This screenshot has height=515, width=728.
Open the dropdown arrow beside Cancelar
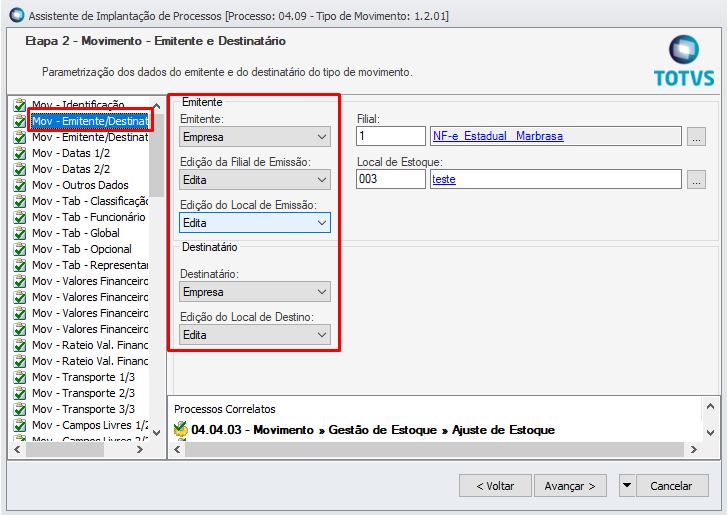pyautogui.click(x=627, y=486)
